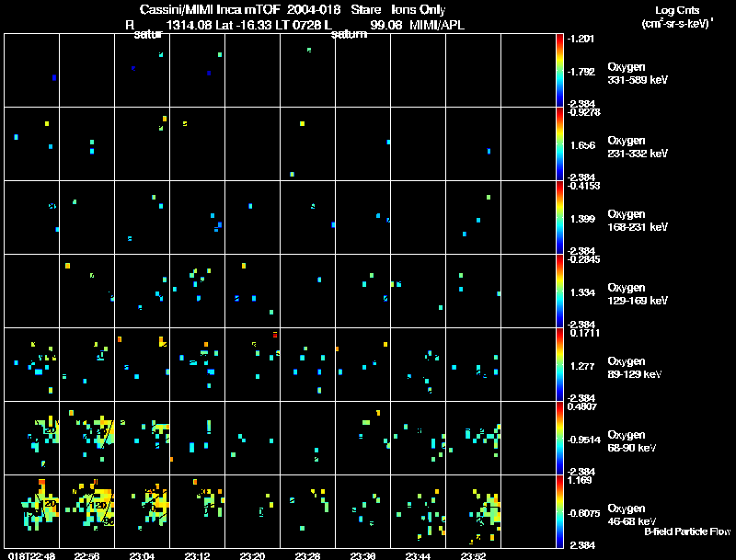The height and width of the screenshot is (560, 736).
Task: Click the top color scale bar
Action: pos(559,71)
